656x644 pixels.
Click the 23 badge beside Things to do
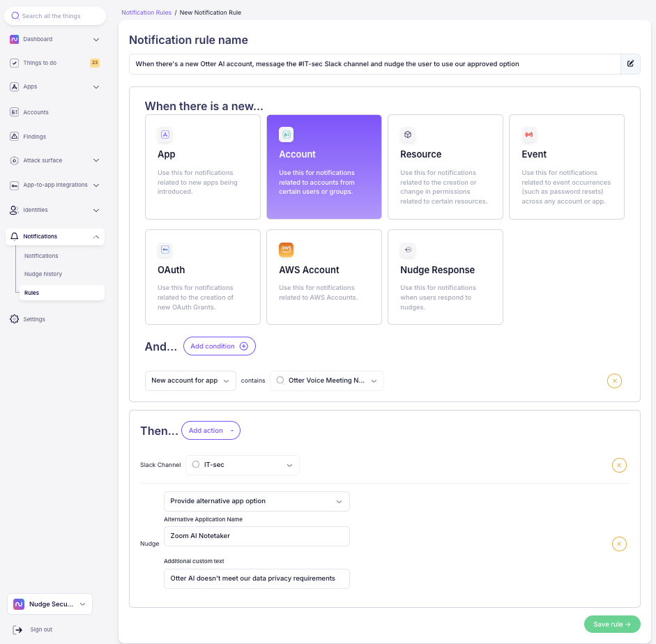[95, 63]
